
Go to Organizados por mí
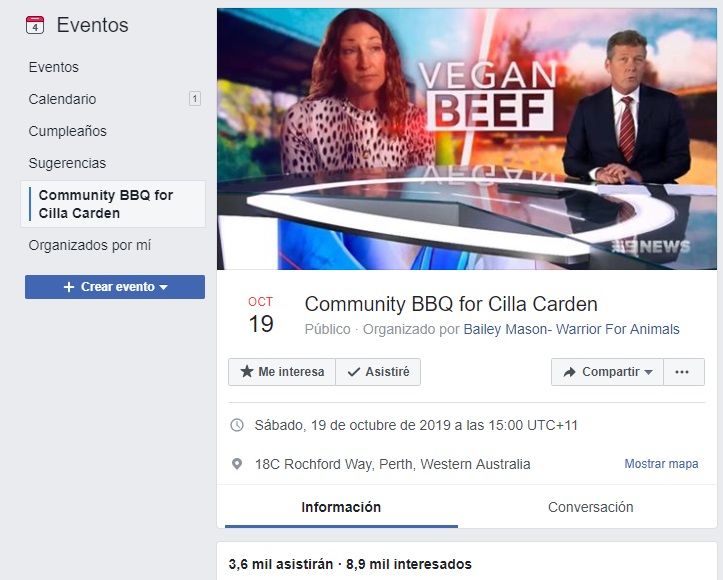pos(89,245)
